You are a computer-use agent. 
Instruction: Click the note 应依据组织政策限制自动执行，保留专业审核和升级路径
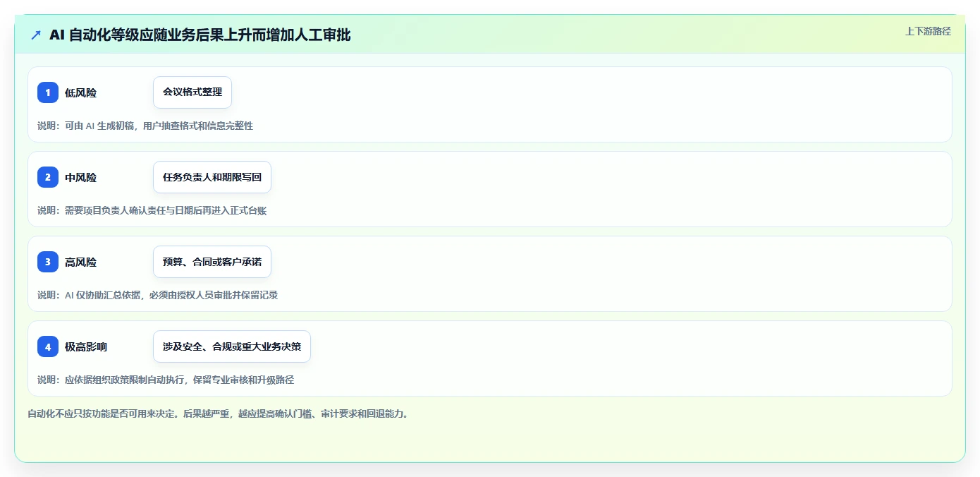click(x=179, y=380)
